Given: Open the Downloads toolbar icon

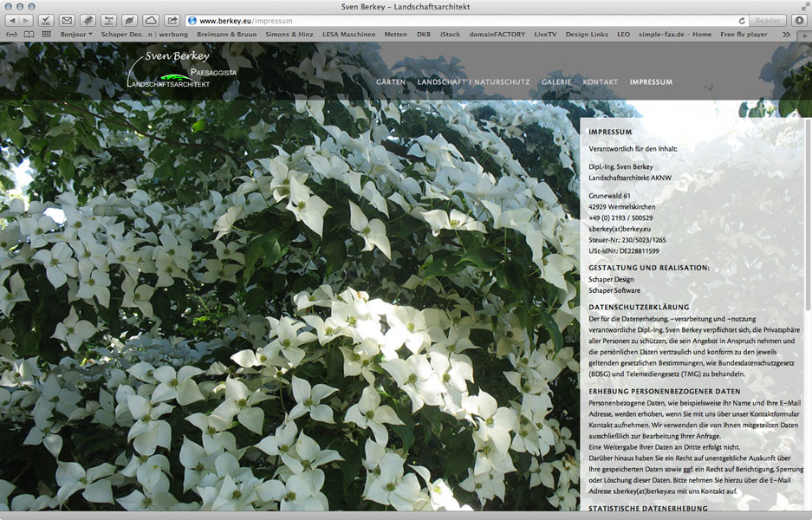Looking at the screenshot, I should pos(799,21).
